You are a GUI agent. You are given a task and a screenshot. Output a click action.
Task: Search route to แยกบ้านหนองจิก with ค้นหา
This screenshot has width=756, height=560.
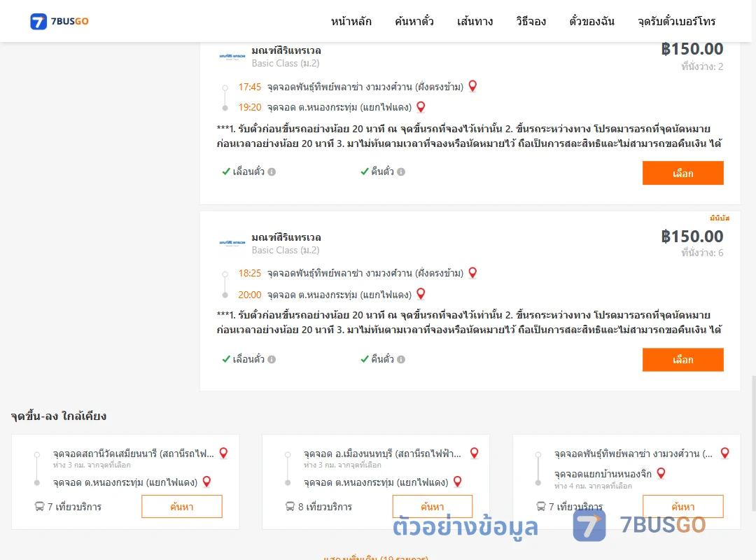[682, 507]
